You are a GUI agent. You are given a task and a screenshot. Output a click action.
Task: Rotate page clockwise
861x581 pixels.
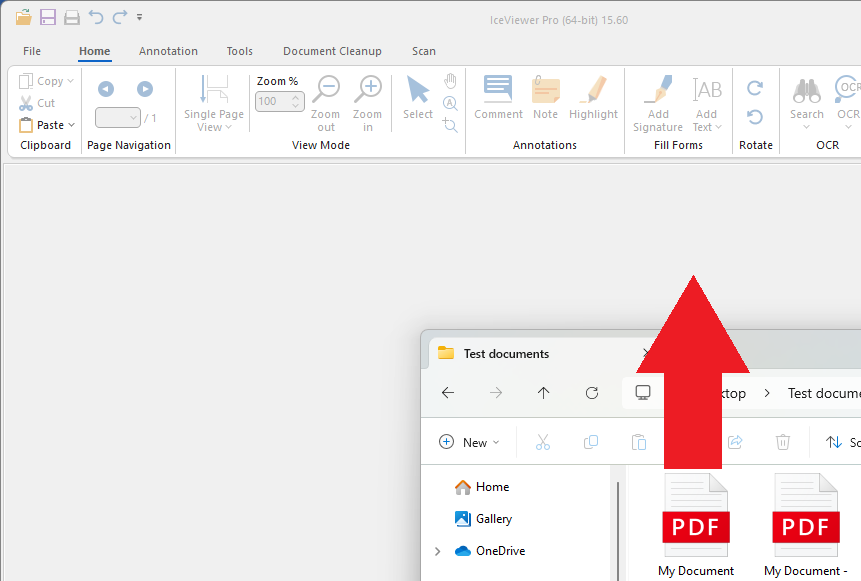coord(755,88)
